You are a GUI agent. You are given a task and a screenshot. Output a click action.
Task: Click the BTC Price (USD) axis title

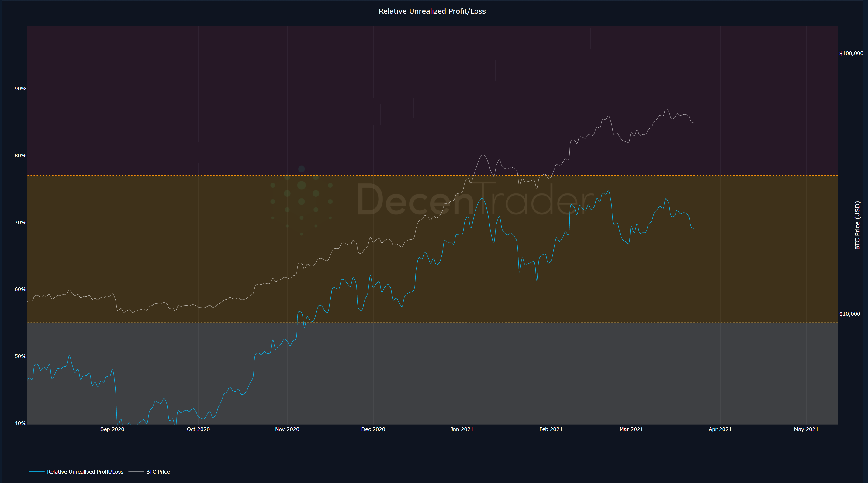pos(857,225)
